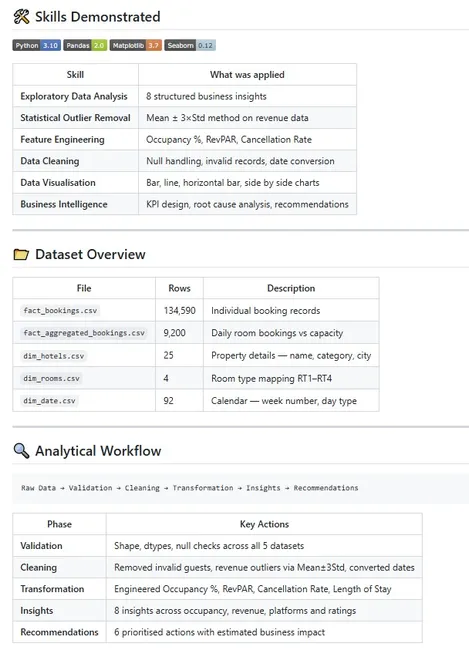
Task: Click the 'Skill' column header
Action: (x=75, y=75)
